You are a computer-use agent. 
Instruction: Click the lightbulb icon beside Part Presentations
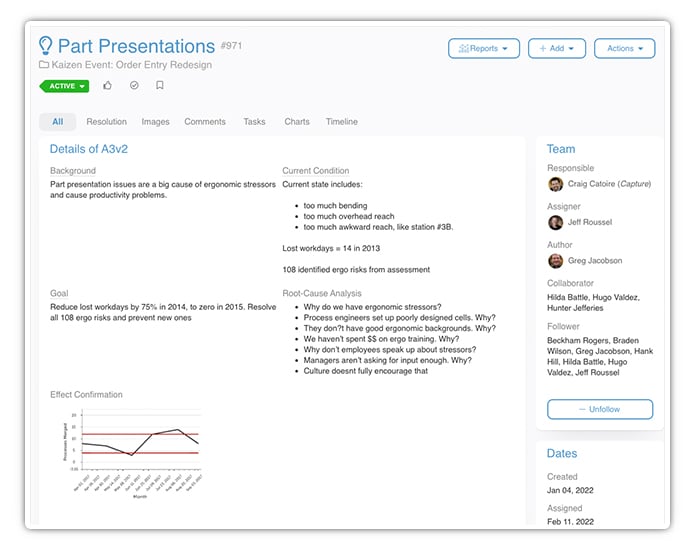point(46,46)
